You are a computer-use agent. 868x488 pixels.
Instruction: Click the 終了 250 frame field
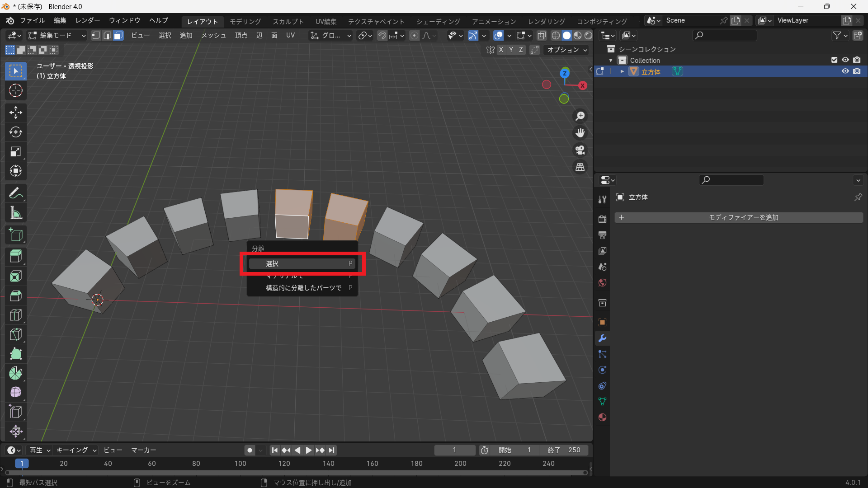click(x=564, y=450)
